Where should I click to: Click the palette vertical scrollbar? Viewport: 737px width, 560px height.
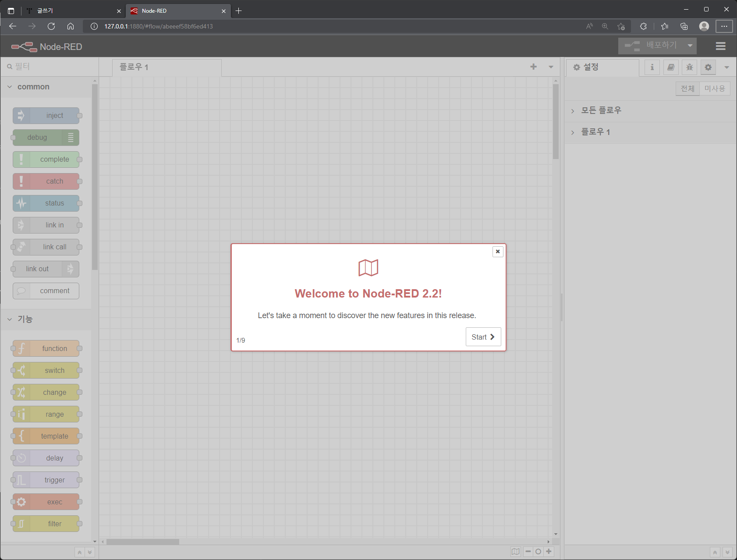(x=95, y=177)
